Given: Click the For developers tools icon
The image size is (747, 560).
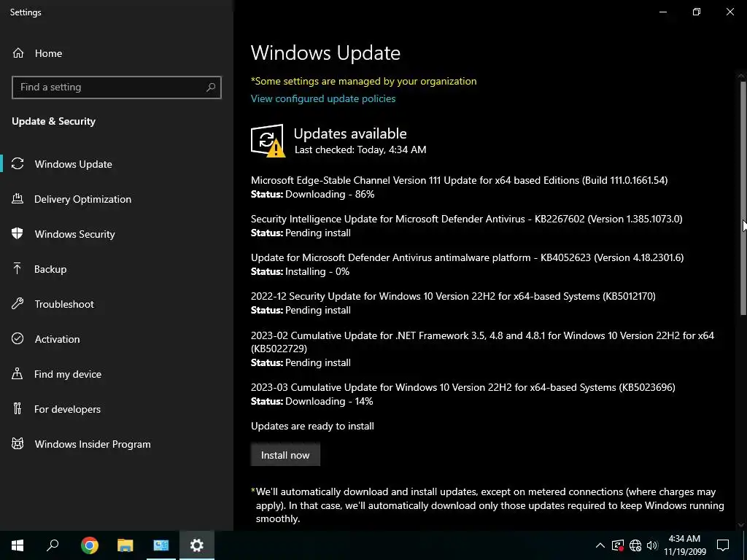Looking at the screenshot, I should coord(18,409).
